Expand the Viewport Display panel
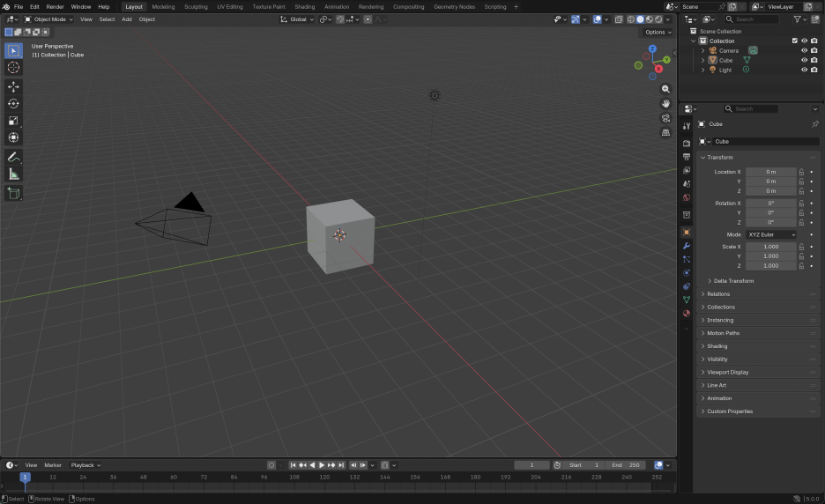 pos(758,373)
